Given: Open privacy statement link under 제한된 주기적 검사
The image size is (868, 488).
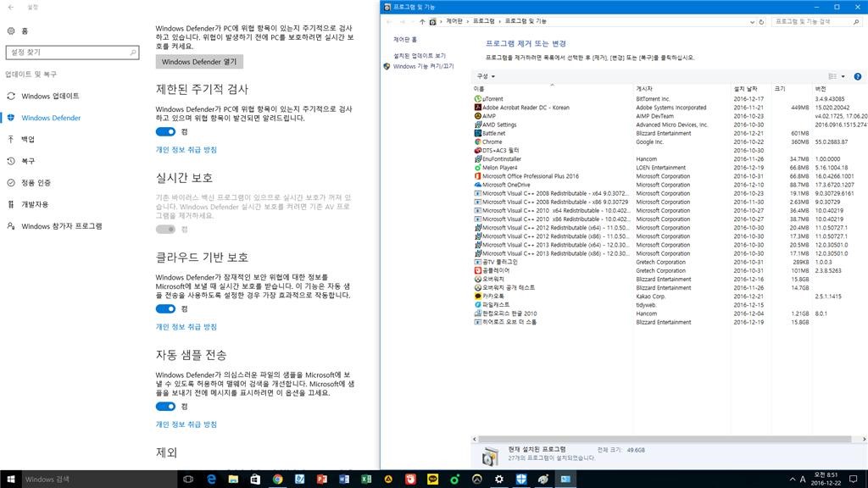Looking at the screenshot, I should [186, 150].
